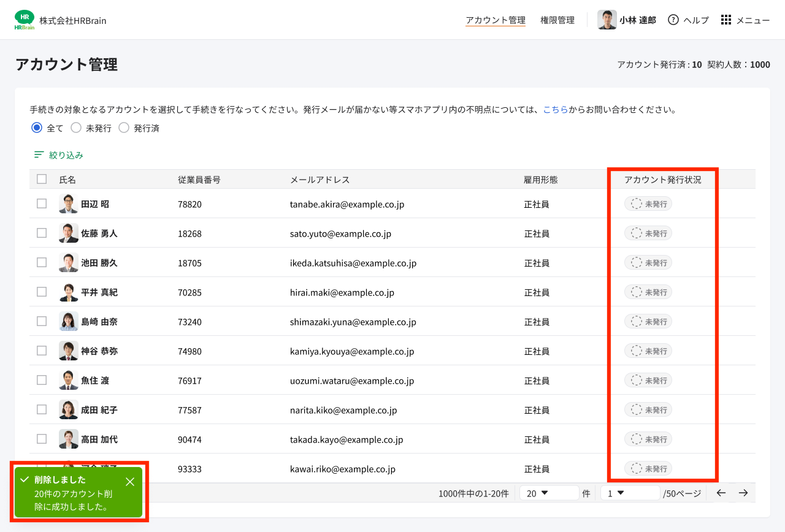Switch to アカウント管理 tab

pos(495,20)
